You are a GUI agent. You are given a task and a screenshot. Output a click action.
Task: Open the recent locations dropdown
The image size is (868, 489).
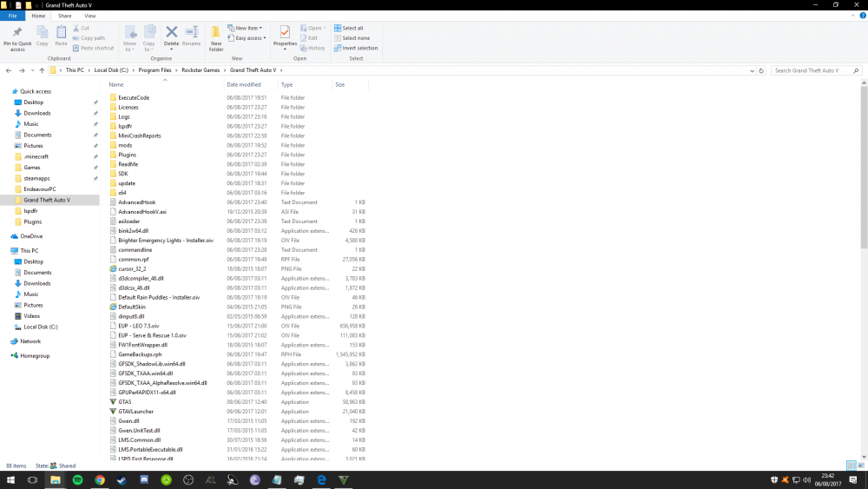(x=32, y=70)
